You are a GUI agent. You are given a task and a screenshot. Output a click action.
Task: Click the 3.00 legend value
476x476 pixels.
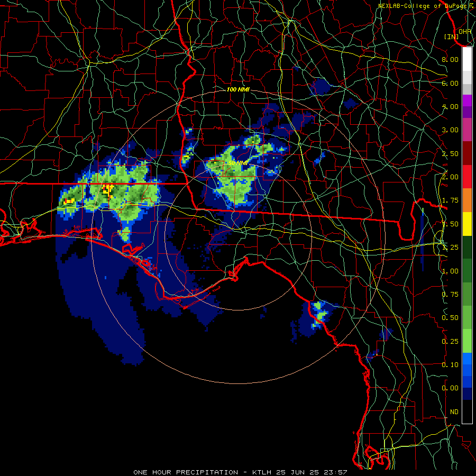click(450, 130)
